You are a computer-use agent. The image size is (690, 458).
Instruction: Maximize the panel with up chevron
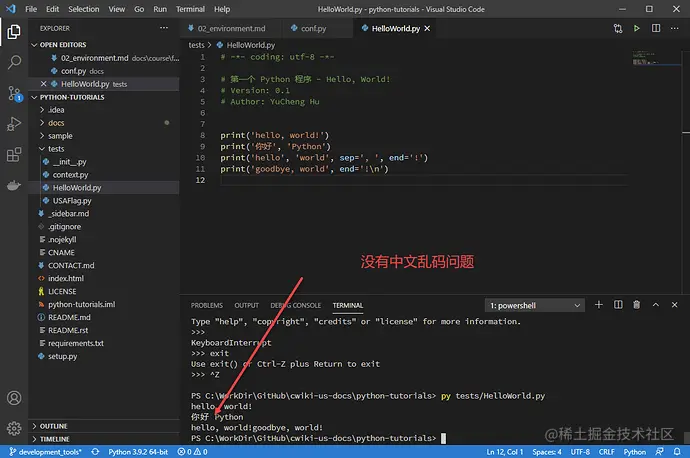coord(656,304)
